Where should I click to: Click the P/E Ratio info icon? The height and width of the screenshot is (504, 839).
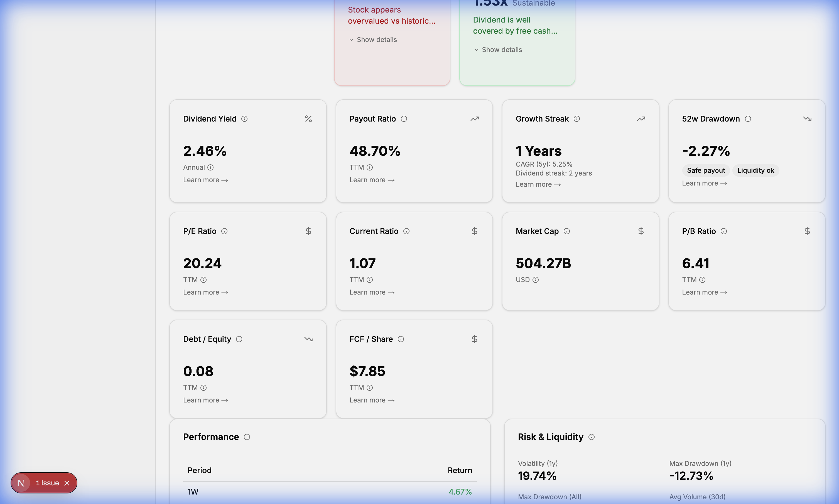[x=224, y=231]
